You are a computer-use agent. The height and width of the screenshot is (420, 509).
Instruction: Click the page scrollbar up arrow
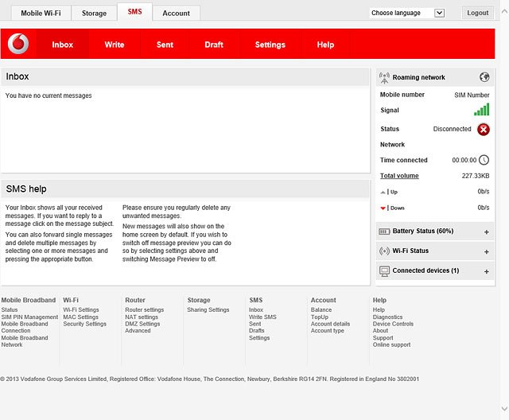pos(504,11)
